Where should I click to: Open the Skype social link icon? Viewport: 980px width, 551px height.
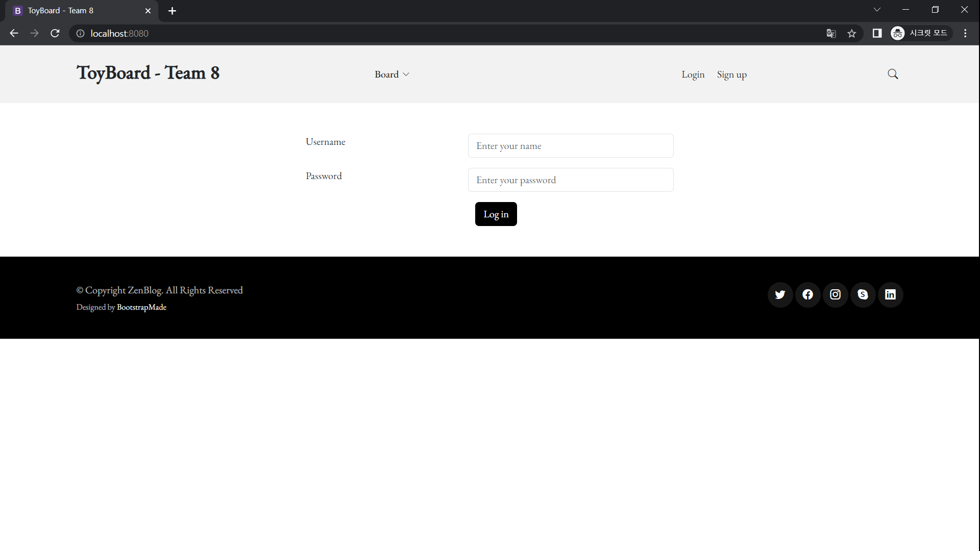(x=863, y=295)
